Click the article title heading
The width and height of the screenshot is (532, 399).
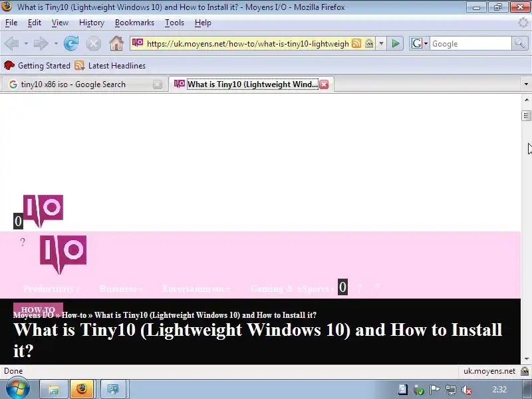click(258, 340)
